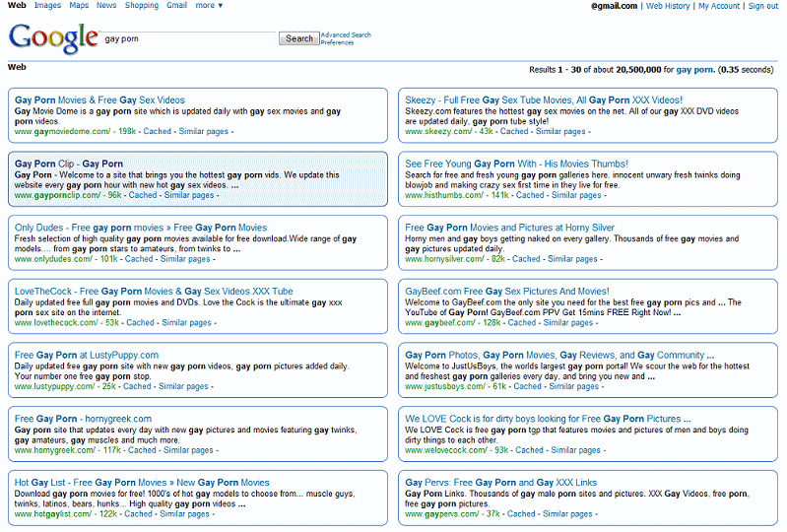Click Sign out link
This screenshot has height=532, width=787.
pyautogui.click(x=763, y=6)
